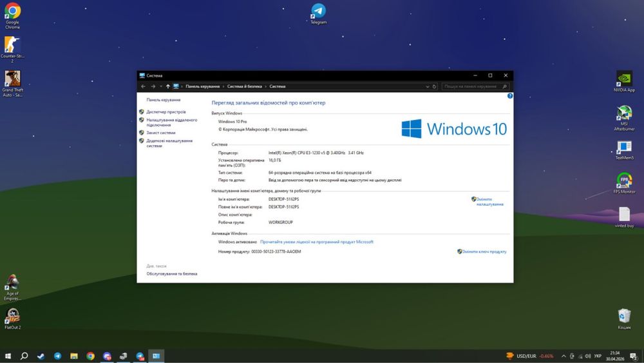Expand chevron after 'Панель керування' breadcrumb
This screenshot has width=644, height=363.
pyautogui.click(x=223, y=86)
